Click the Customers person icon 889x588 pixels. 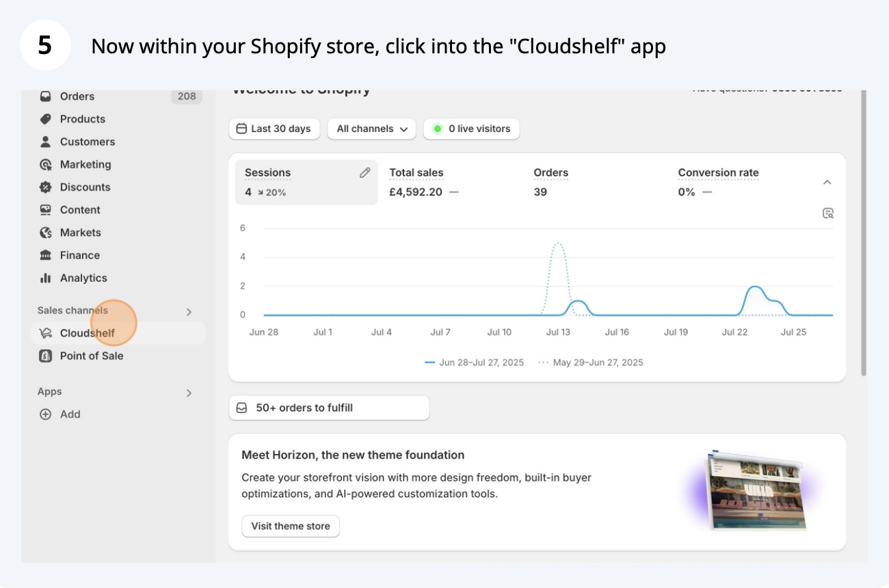46,142
